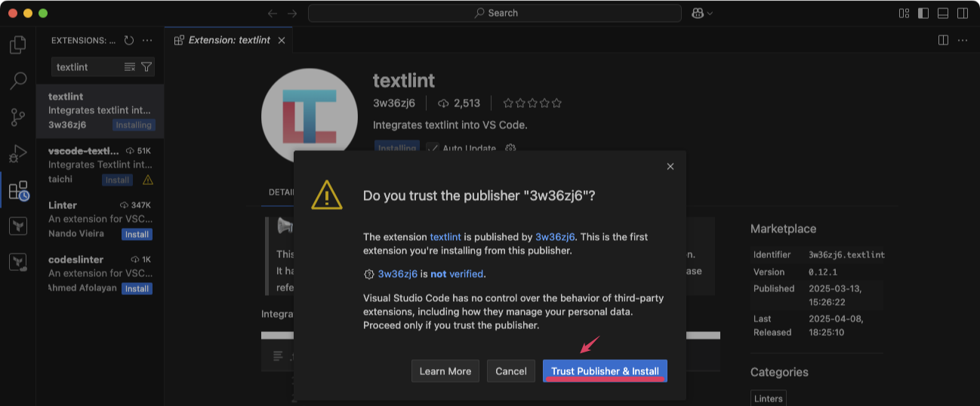Image resolution: width=980 pixels, height=406 pixels.
Task: Click the 2,513 install count
Action: pyautogui.click(x=459, y=103)
